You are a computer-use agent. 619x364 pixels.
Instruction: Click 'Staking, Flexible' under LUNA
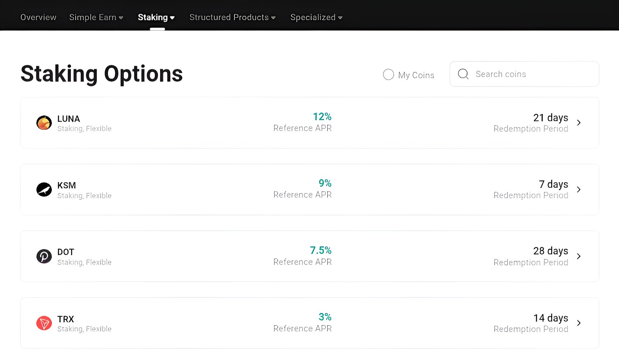(x=84, y=128)
